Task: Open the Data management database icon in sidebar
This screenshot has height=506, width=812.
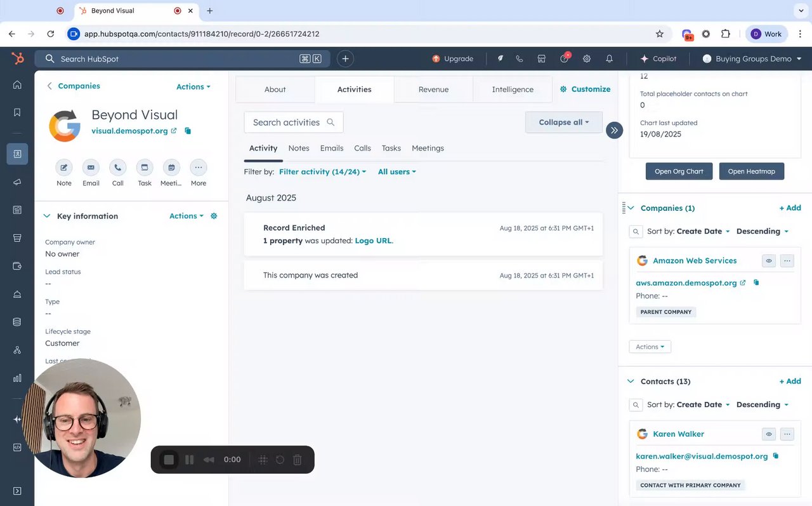Action: tap(17, 322)
